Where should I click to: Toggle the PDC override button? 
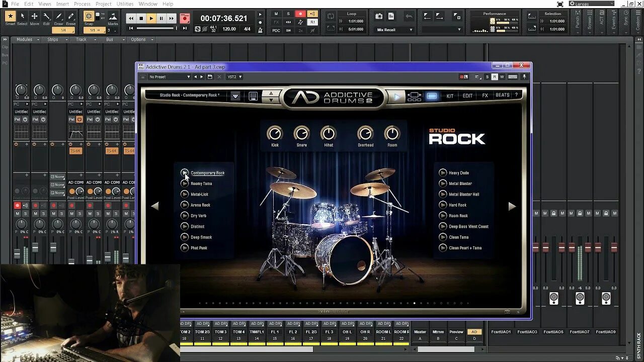tap(276, 30)
